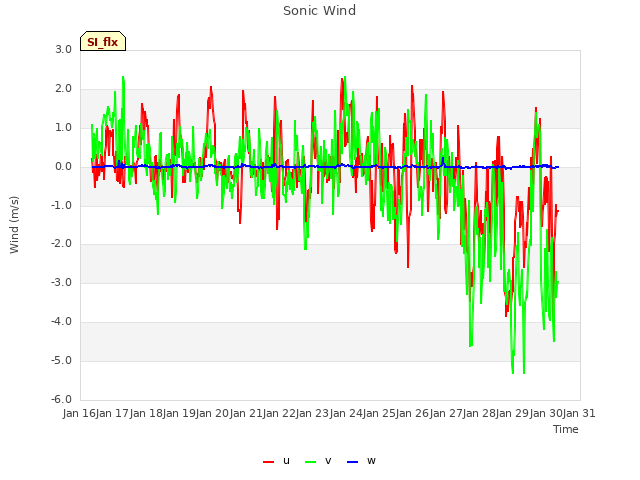Click the Jan 19 tick label
The image size is (640, 480).
tap(179, 413)
